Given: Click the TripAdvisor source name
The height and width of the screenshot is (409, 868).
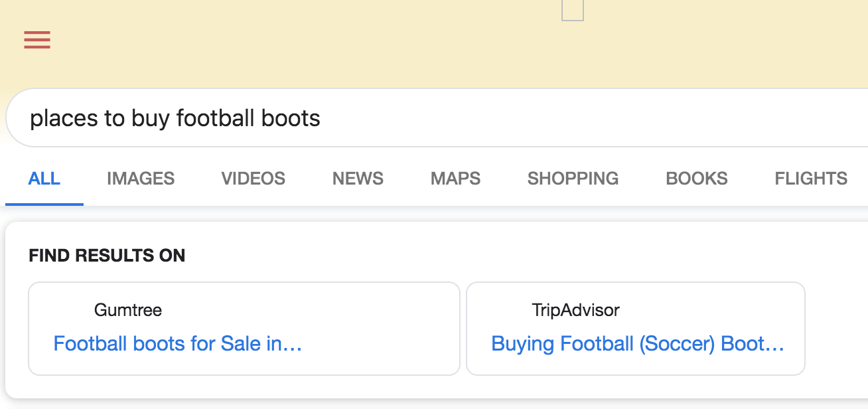Looking at the screenshot, I should (x=575, y=310).
